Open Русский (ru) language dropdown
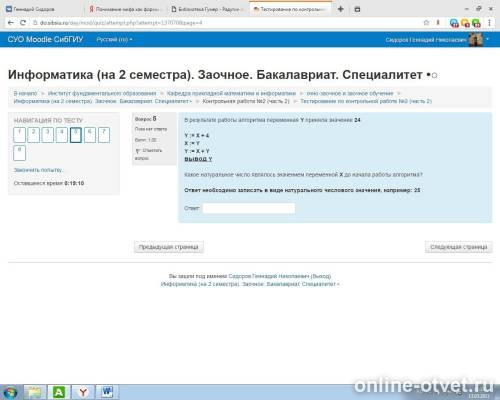This screenshot has height=400, width=500. click(114, 39)
